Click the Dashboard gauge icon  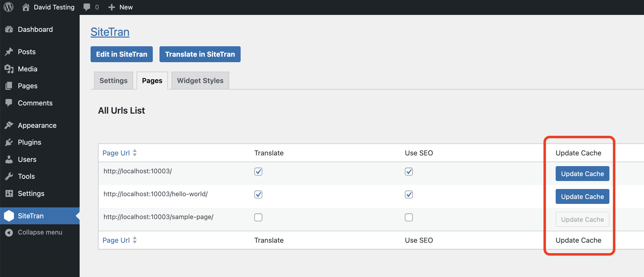click(x=9, y=30)
